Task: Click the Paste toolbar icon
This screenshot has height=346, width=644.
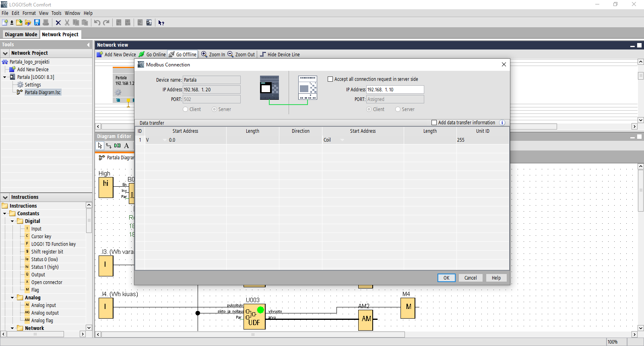Action: (x=85, y=23)
